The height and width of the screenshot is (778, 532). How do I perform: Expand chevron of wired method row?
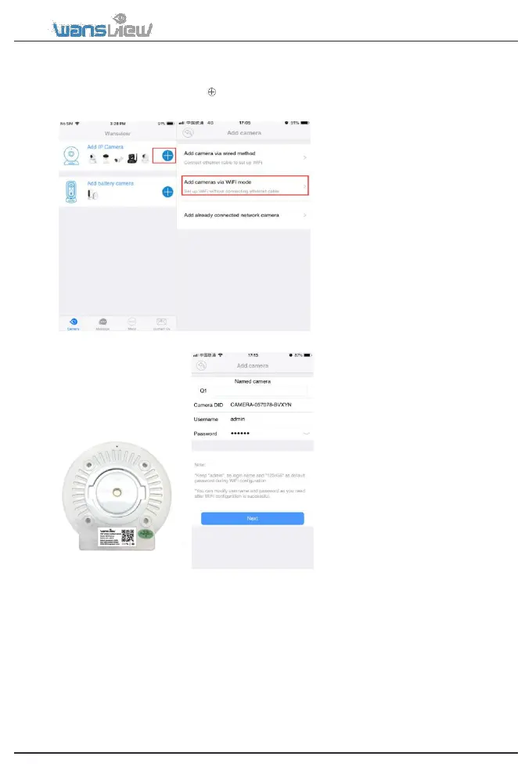pyautogui.click(x=304, y=158)
